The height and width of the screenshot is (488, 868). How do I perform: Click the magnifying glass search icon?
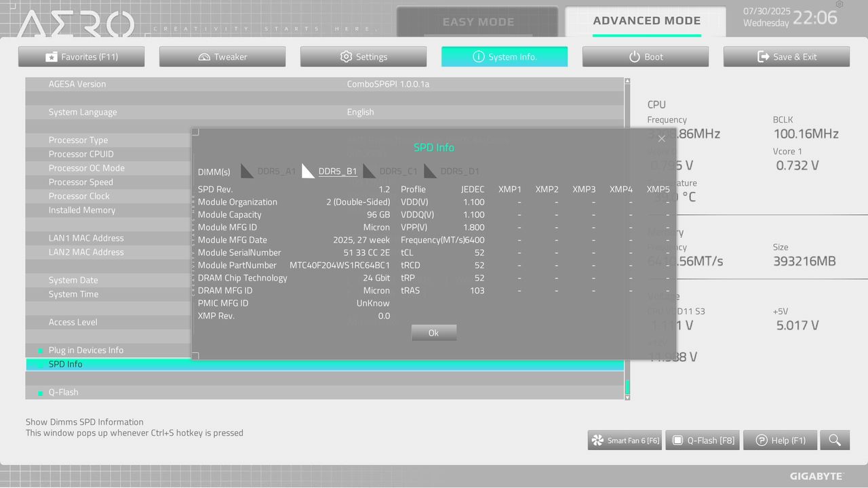[x=835, y=440]
